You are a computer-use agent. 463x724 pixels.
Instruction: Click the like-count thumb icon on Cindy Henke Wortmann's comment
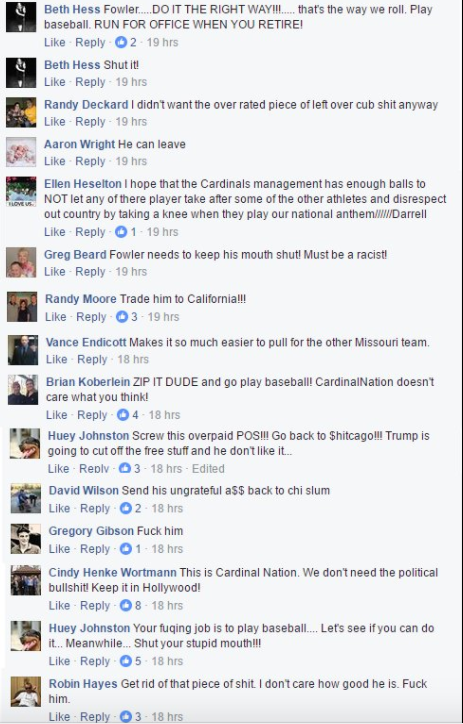click(126, 605)
